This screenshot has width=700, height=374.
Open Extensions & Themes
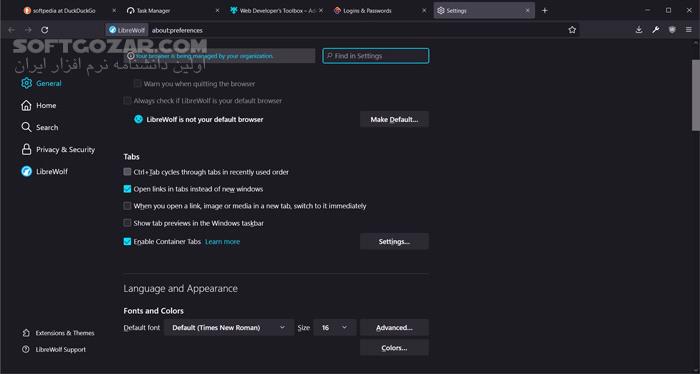(x=58, y=333)
